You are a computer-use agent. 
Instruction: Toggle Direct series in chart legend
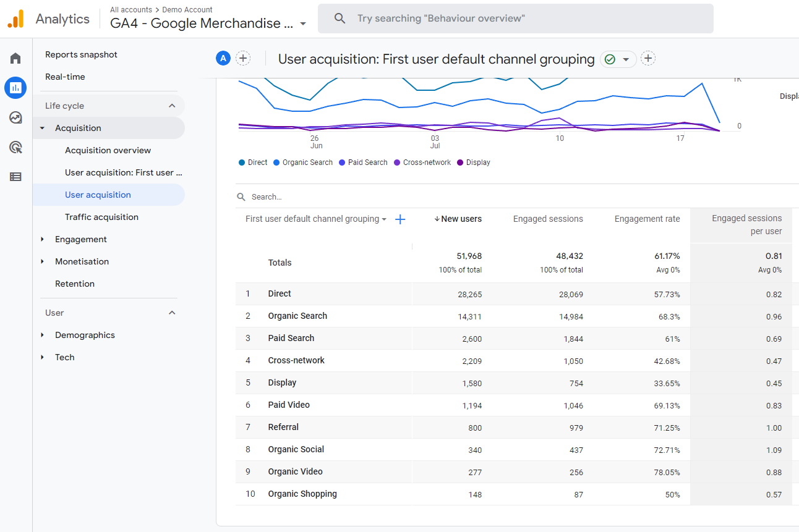pos(253,163)
